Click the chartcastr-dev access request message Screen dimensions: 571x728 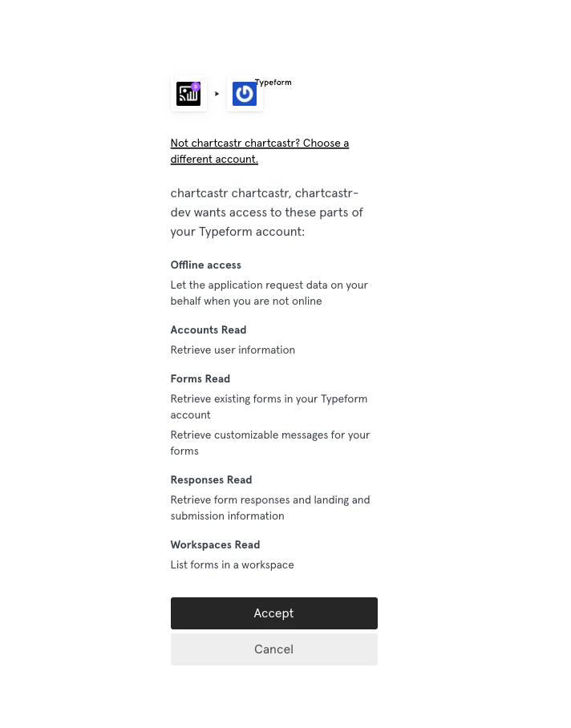tap(266, 212)
